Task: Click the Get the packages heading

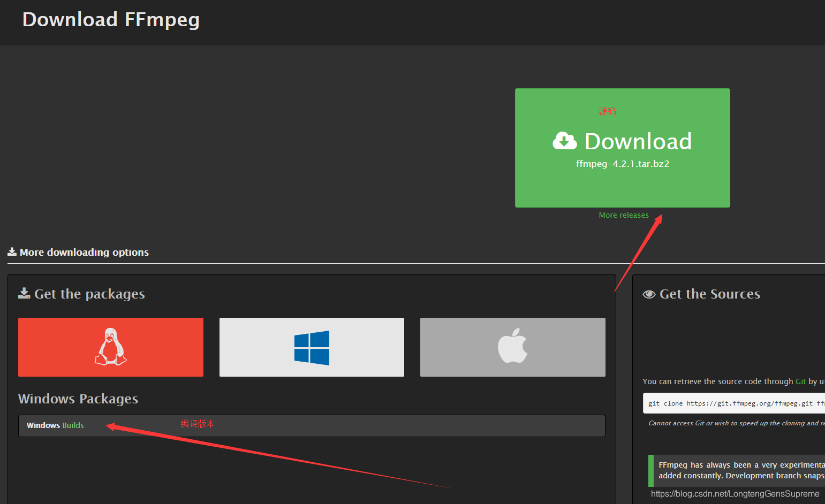Action: coord(89,294)
